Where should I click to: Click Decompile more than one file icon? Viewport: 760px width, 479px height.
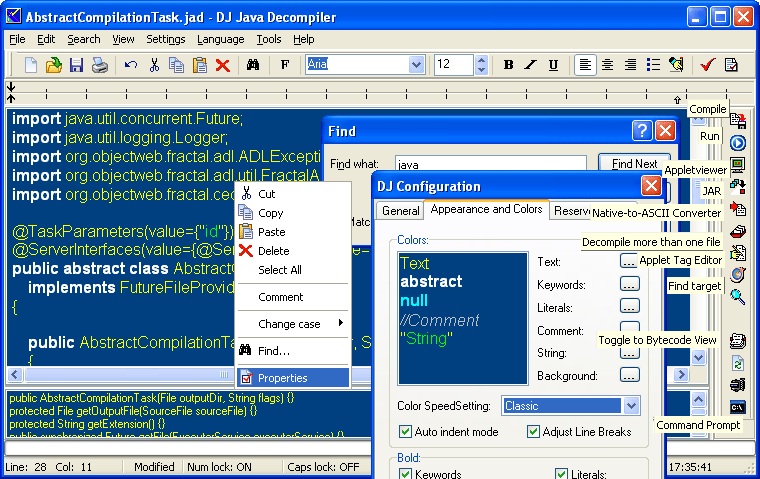(x=738, y=231)
